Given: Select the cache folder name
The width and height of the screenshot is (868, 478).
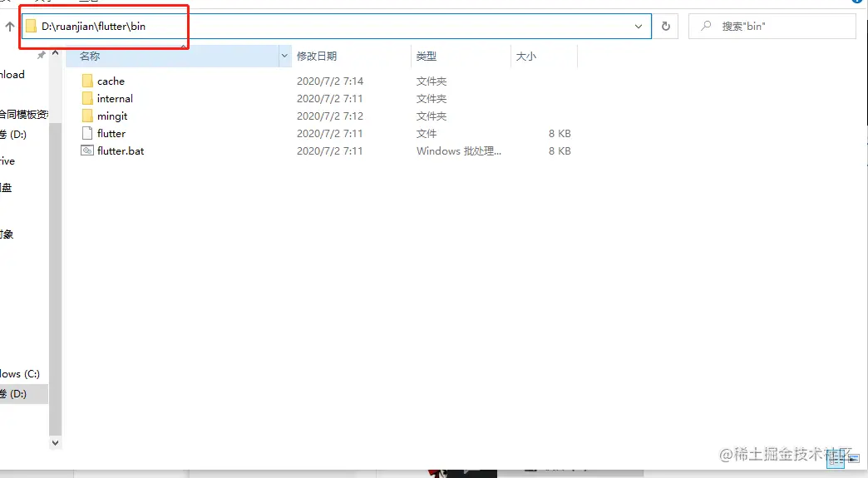Looking at the screenshot, I should tap(111, 81).
